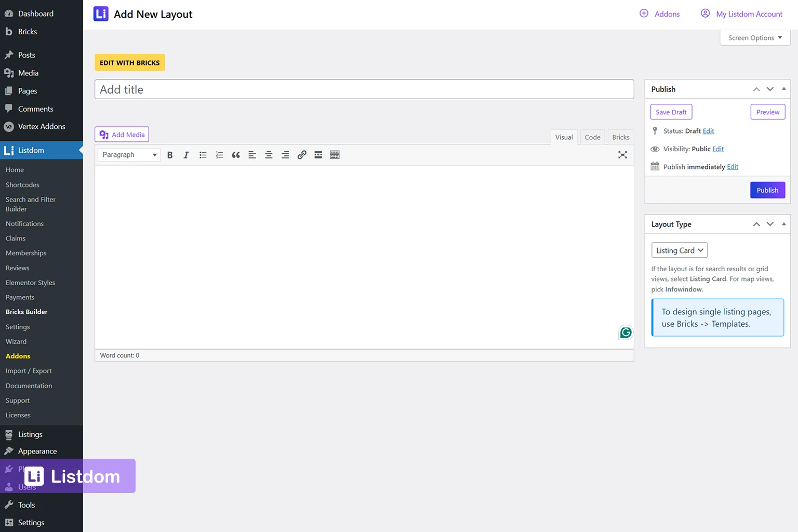Viewport: 798px width, 532px height.
Task: Toggle the Layout Type panel collapse arrow
Action: [783, 224]
